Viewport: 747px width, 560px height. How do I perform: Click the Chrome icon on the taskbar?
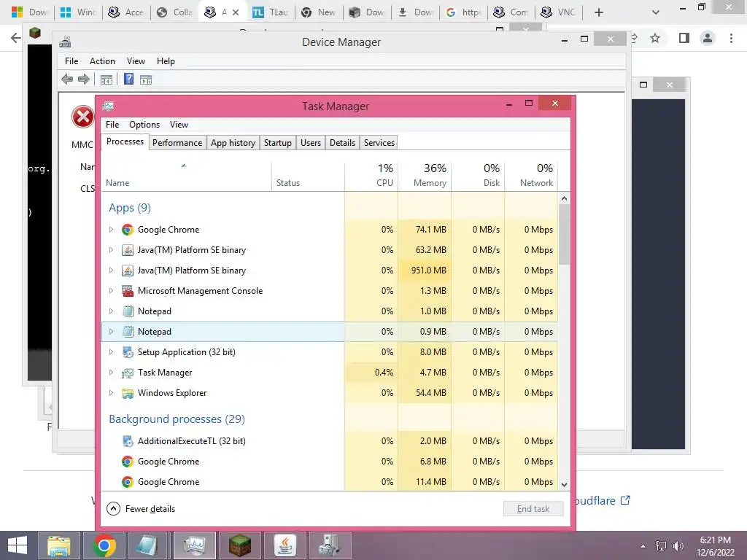pyautogui.click(x=104, y=545)
